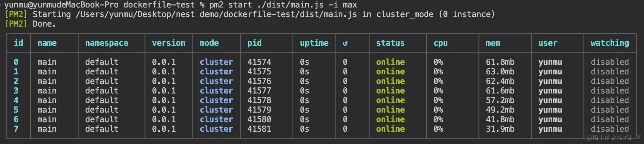The width and height of the screenshot is (644, 144).
Task: Select pid value 41578
Action: [259, 100]
